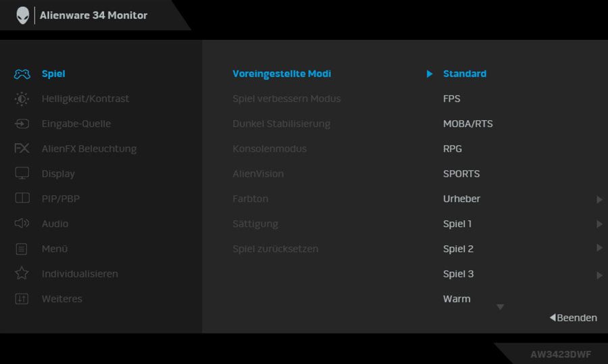The height and width of the screenshot is (364, 608).
Task: Select Voreingestellte Modi menu item
Action: [x=282, y=74]
